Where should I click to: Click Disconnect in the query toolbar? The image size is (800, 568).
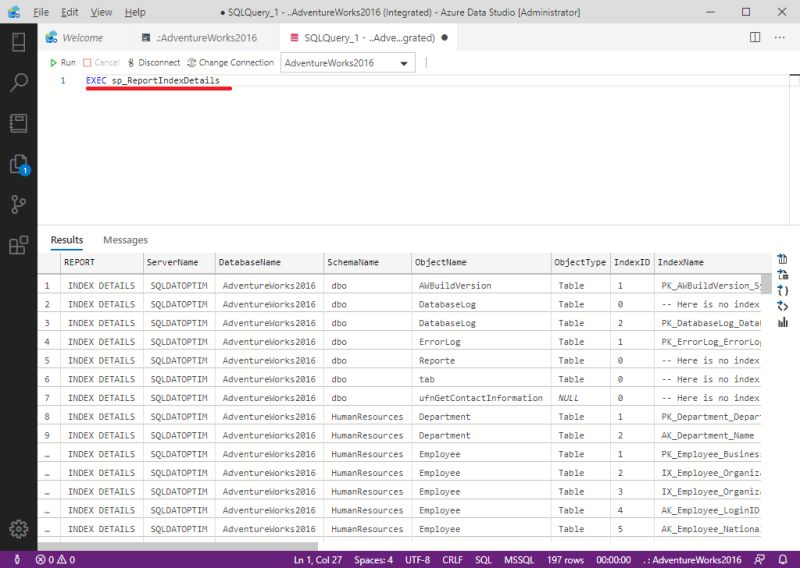pos(154,63)
